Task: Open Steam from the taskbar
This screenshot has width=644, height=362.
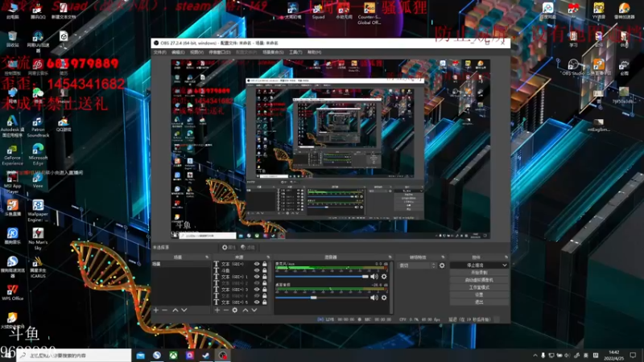Action: point(206,356)
